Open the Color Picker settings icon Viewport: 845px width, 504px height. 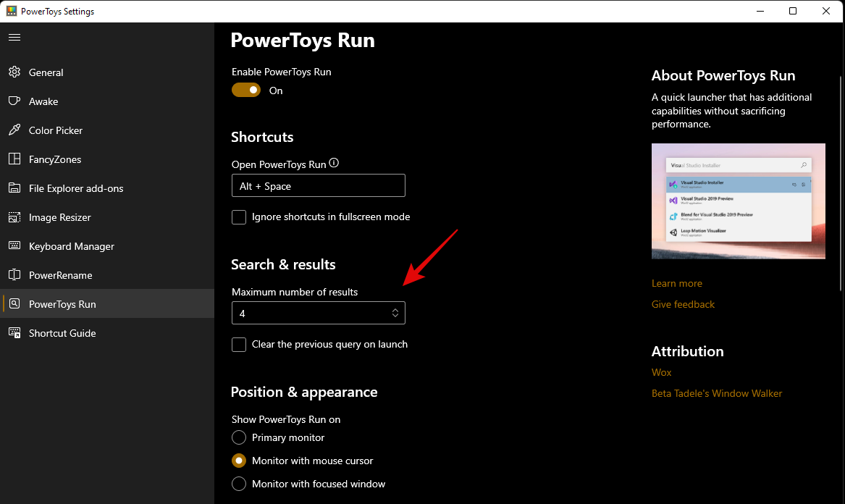coord(14,130)
